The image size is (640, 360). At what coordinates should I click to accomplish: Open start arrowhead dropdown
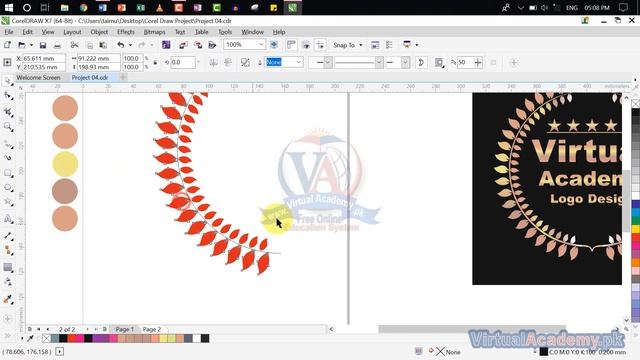point(328,62)
